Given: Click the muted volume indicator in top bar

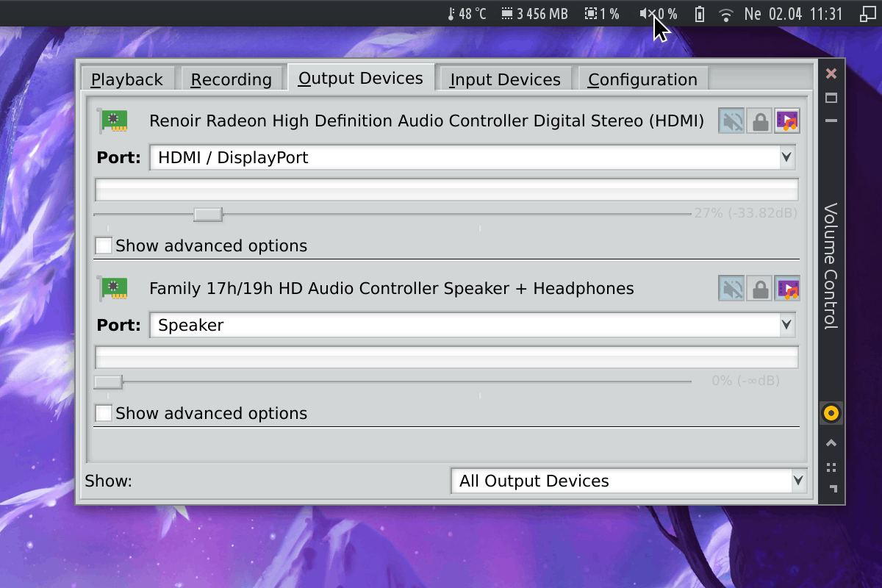Looking at the screenshot, I should coord(659,13).
